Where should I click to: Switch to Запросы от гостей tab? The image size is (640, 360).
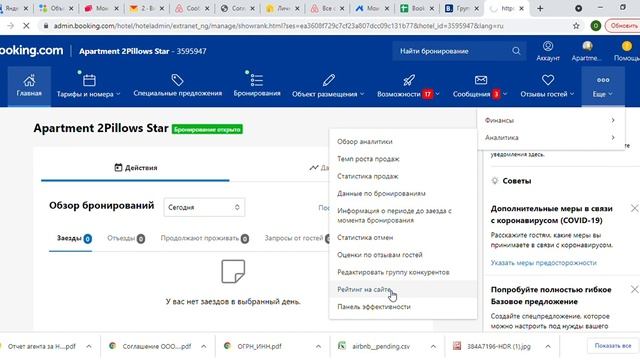click(297, 238)
